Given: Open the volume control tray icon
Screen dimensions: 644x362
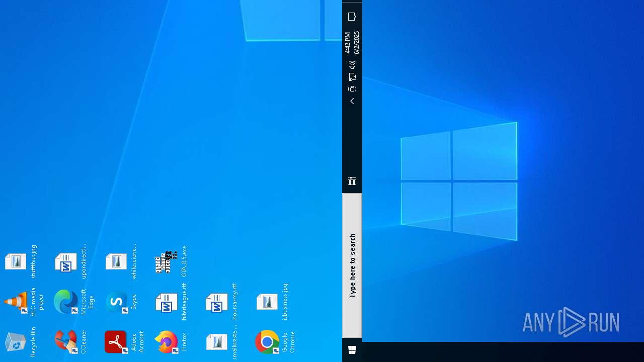Looking at the screenshot, I should [x=352, y=65].
